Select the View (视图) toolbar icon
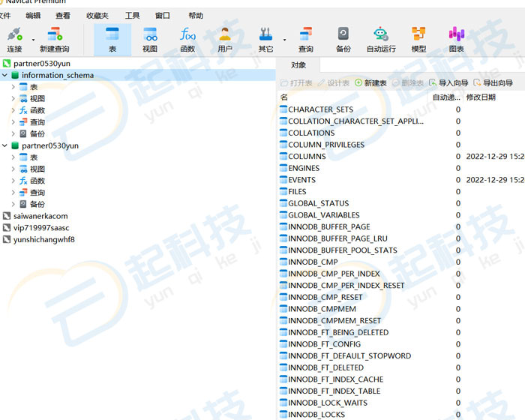 point(150,34)
